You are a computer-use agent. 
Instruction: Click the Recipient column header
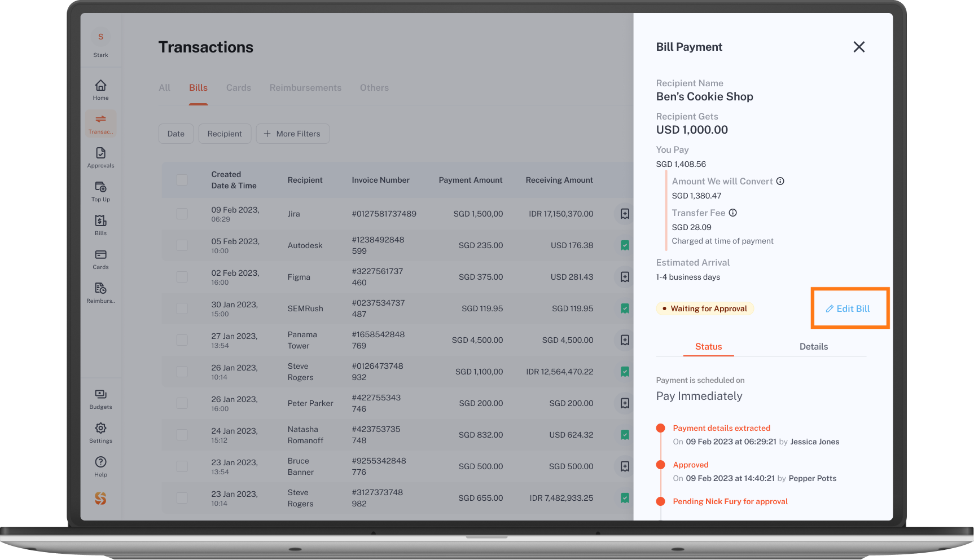(x=305, y=180)
